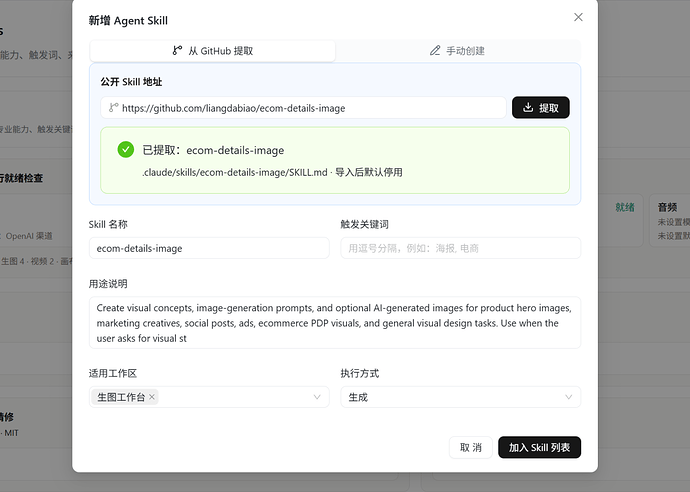Expand the 适用工作区 dropdown arrow
The image size is (690, 492).
pos(317,397)
